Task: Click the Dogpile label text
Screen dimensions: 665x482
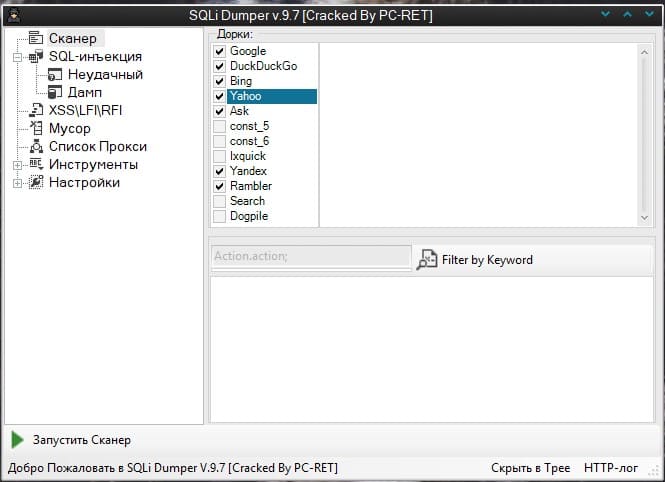Action: (249, 216)
